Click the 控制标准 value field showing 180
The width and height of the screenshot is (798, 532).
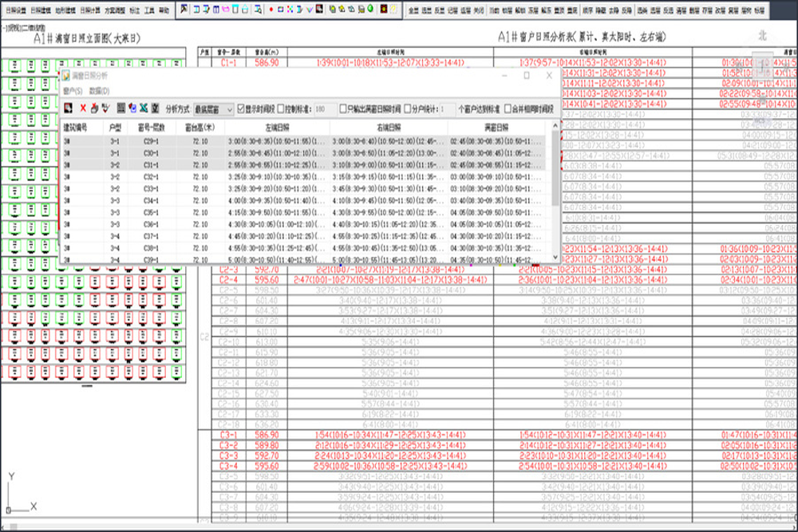point(325,109)
